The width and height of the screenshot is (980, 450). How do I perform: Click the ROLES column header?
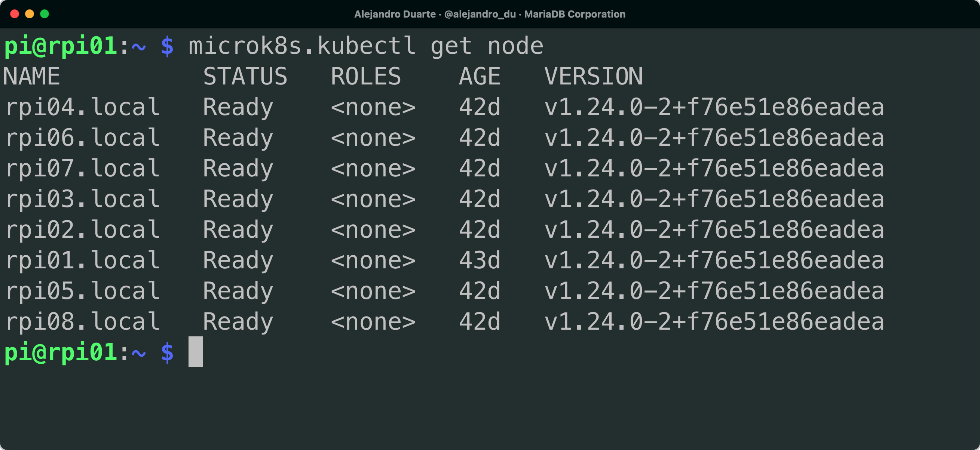pos(365,76)
